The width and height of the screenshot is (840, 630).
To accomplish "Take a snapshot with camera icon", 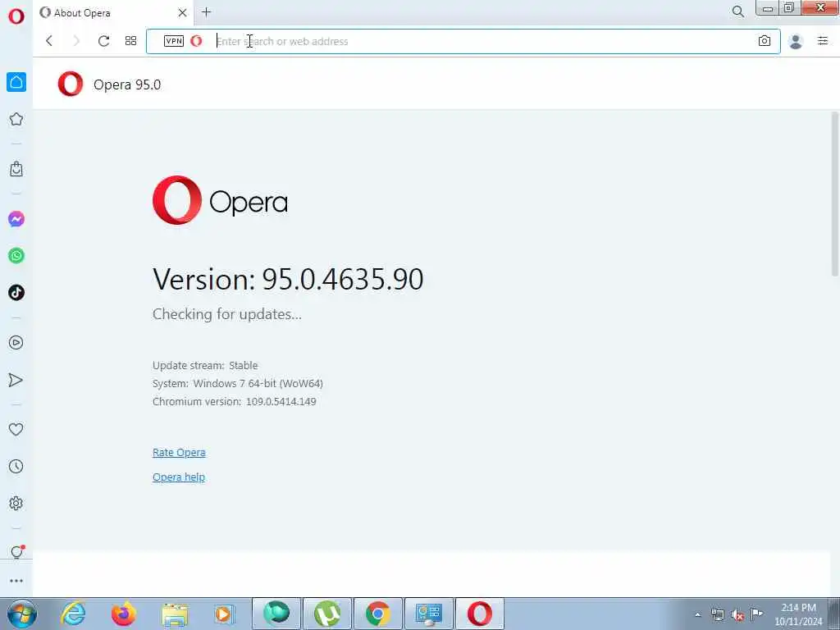I will point(765,41).
